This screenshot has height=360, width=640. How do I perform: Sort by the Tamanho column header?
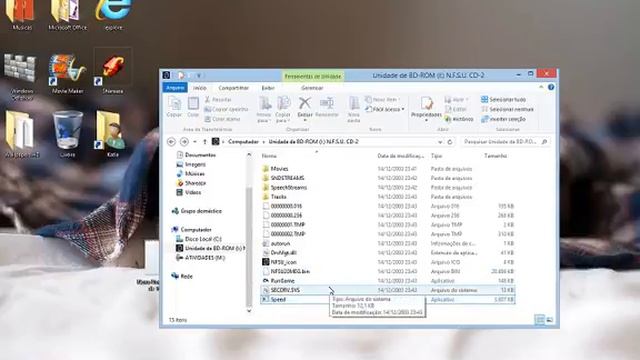click(x=496, y=156)
